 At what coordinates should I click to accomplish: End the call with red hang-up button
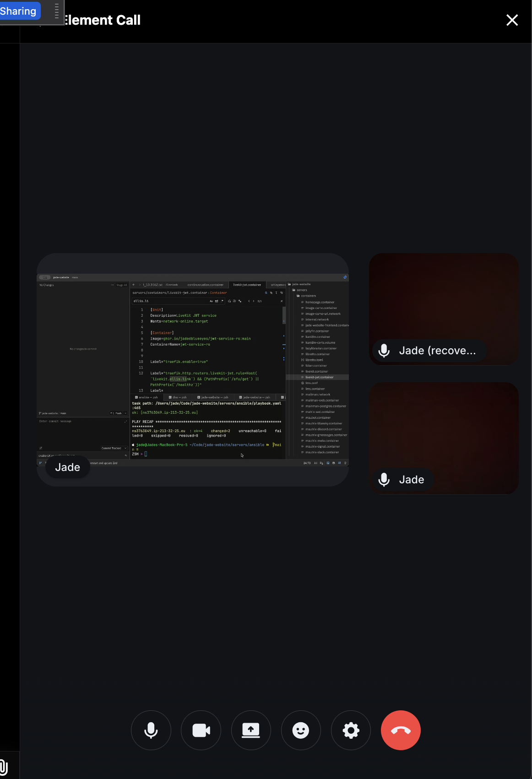click(x=401, y=730)
